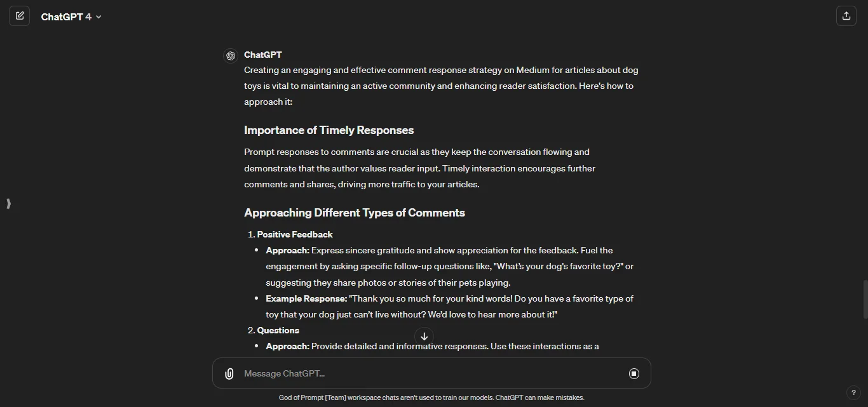
Task: Jump to newest message with the down arrow
Action: tap(424, 336)
